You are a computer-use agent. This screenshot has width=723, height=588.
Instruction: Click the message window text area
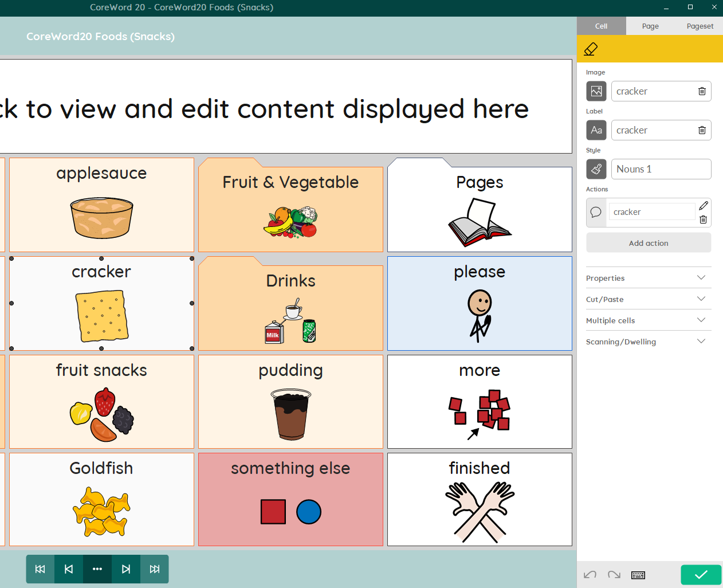tap(286, 107)
